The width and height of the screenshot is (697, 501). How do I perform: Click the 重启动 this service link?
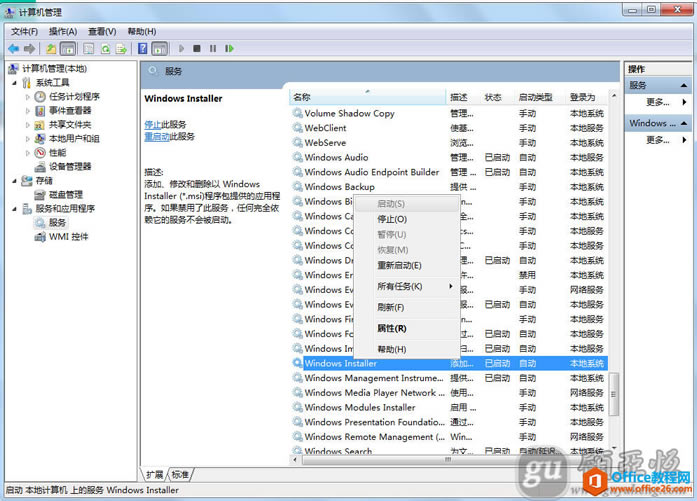157,136
